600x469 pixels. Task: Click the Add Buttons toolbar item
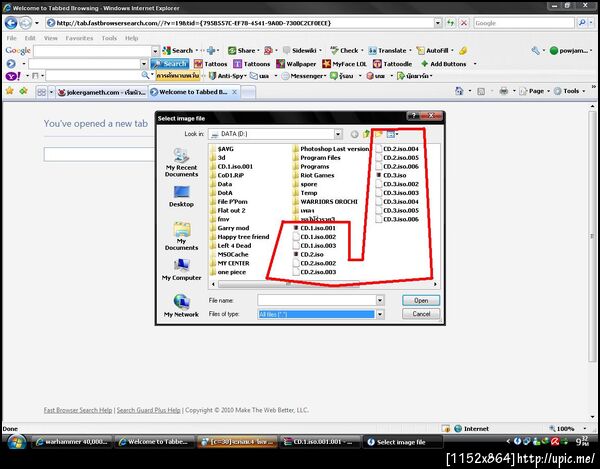pos(443,64)
